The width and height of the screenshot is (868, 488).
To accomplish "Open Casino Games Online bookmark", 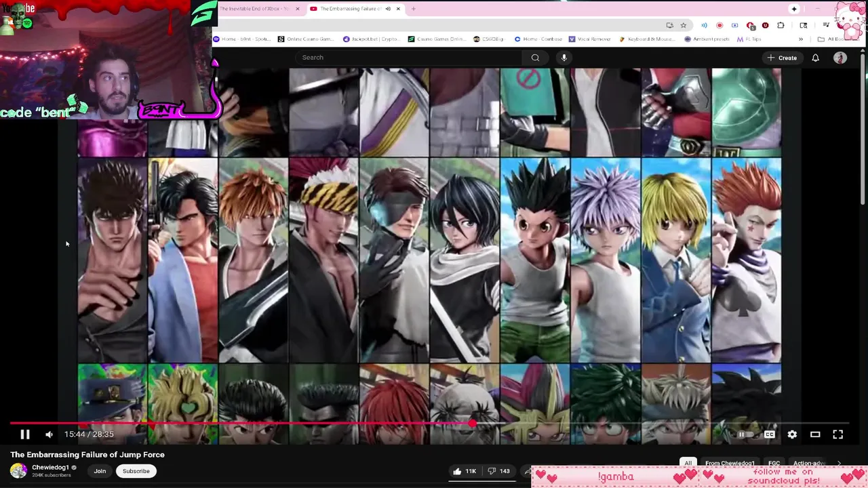I will click(437, 39).
